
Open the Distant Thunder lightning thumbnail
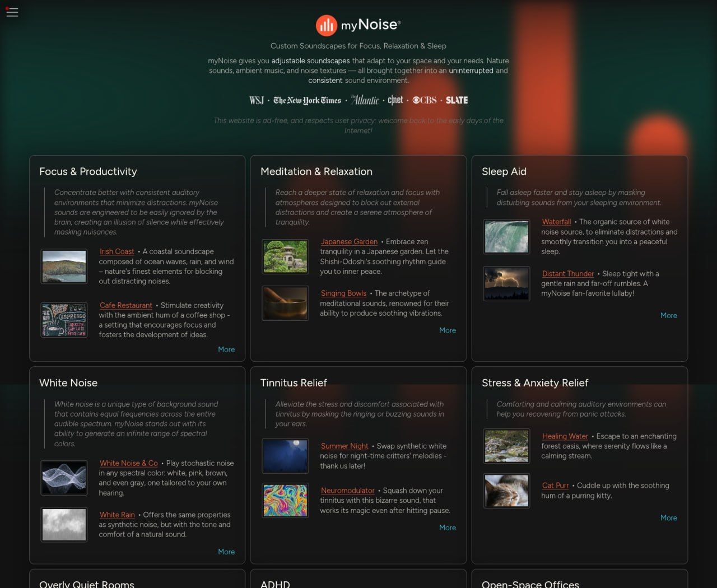[x=506, y=283]
